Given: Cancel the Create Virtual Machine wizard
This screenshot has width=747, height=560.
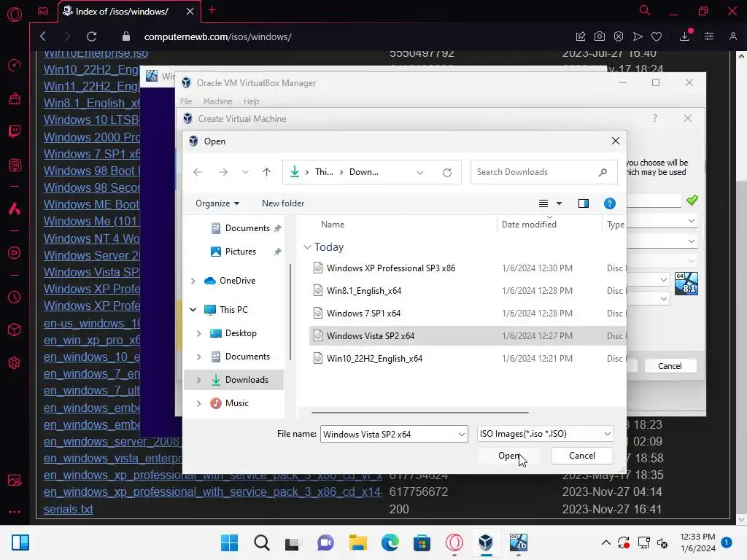Looking at the screenshot, I should point(670,366).
